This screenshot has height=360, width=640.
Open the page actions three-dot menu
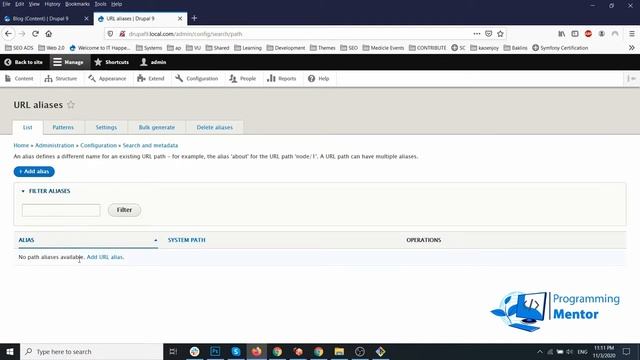pyautogui.click(x=477, y=34)
